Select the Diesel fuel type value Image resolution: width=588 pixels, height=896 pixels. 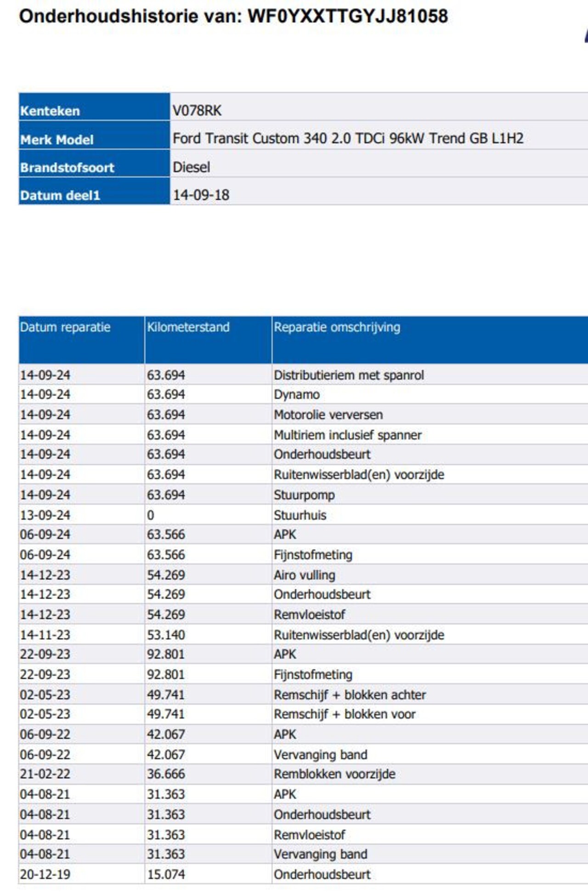[191, 167]
